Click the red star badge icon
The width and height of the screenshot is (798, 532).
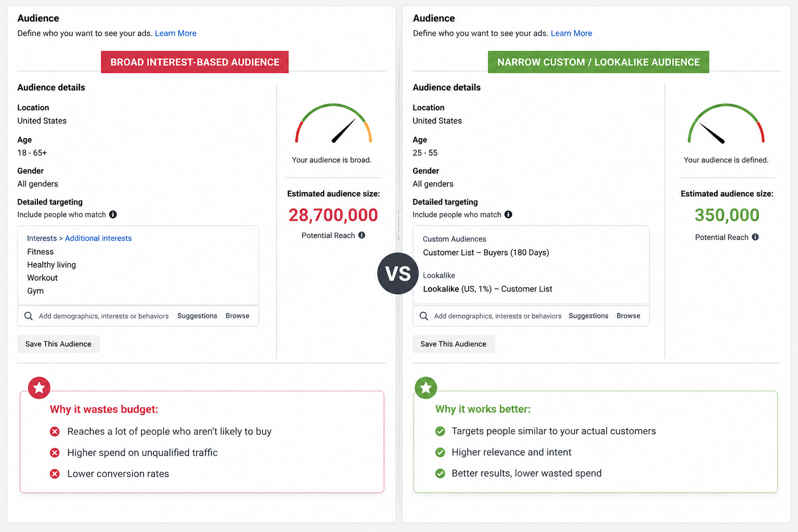tap(39, 388)
